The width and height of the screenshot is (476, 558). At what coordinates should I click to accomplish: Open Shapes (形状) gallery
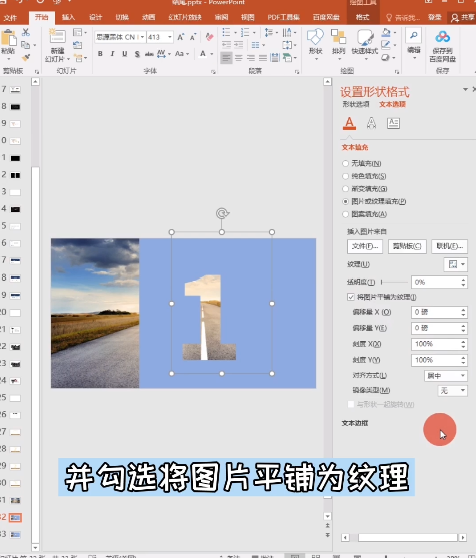(x=315, y=44)
